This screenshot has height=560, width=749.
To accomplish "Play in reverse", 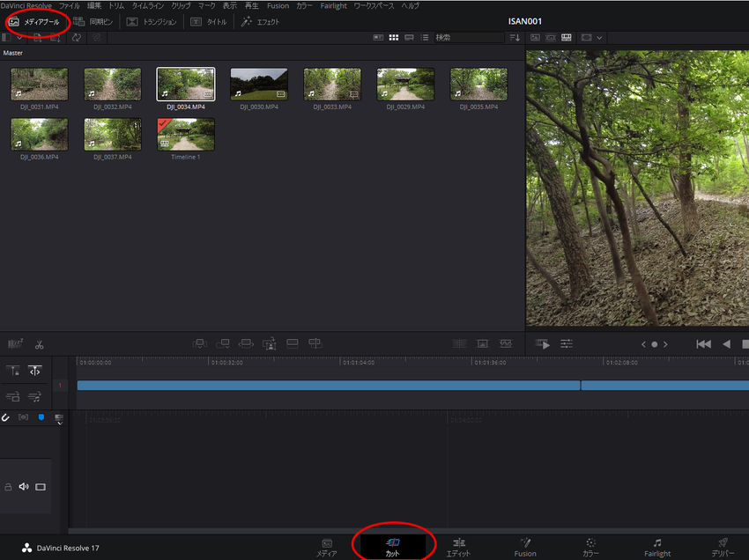I will click(727, 344).
